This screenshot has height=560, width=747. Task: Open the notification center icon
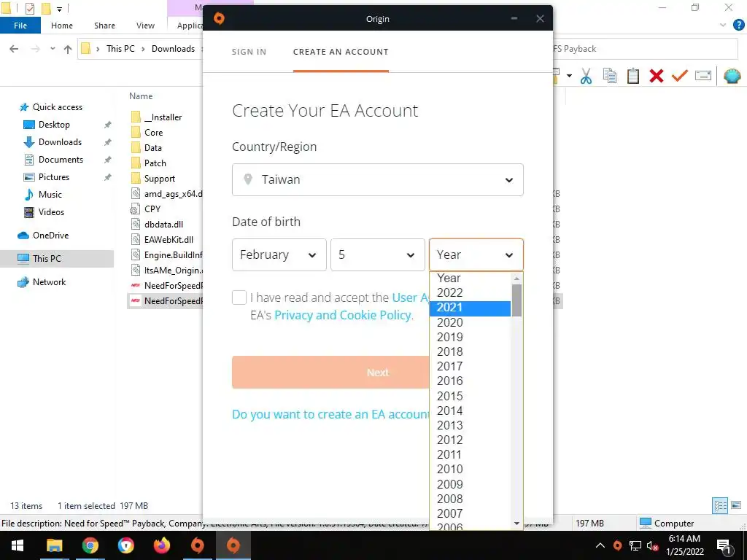(723, 546)
